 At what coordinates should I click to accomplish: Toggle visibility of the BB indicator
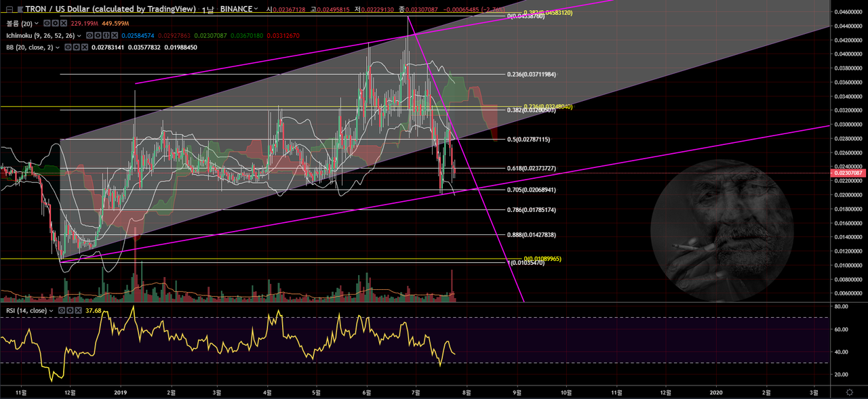(68, 47)
